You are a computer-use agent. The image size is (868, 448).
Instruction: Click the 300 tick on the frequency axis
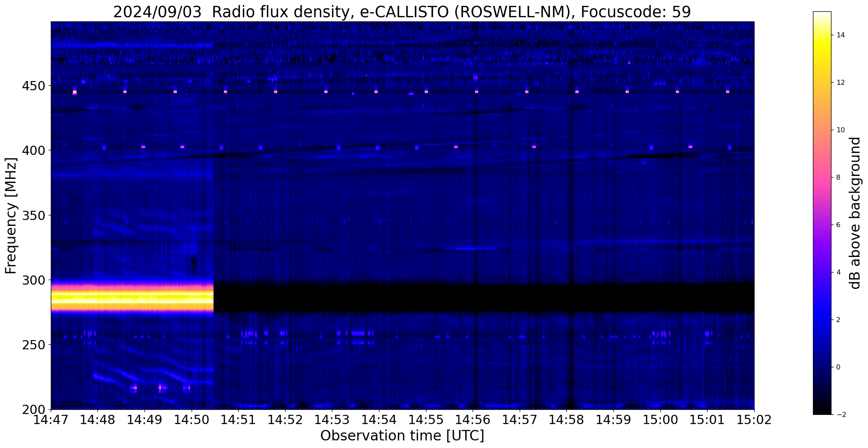[33, 280]
